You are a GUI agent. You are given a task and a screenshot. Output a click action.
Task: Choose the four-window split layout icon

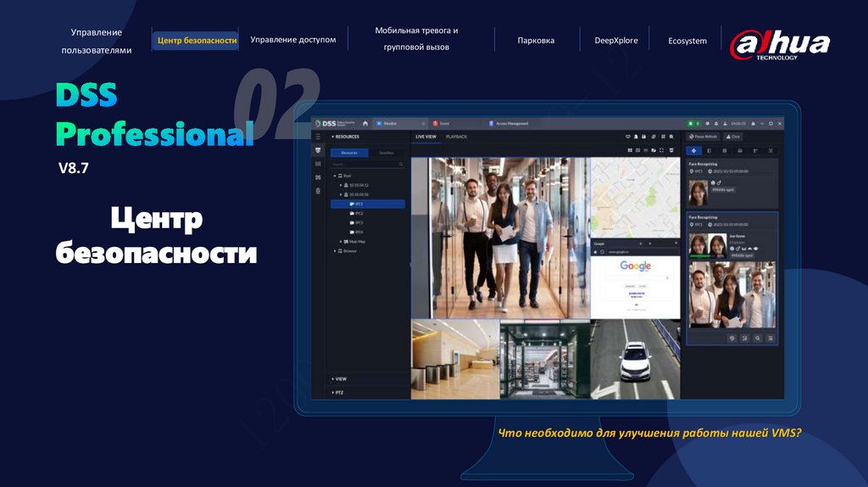click(630, 150)
